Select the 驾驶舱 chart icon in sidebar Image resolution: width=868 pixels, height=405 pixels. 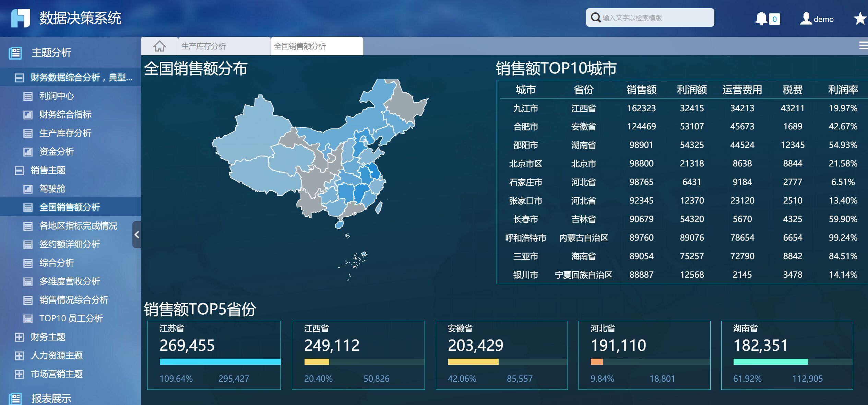(x=28, y=188)
